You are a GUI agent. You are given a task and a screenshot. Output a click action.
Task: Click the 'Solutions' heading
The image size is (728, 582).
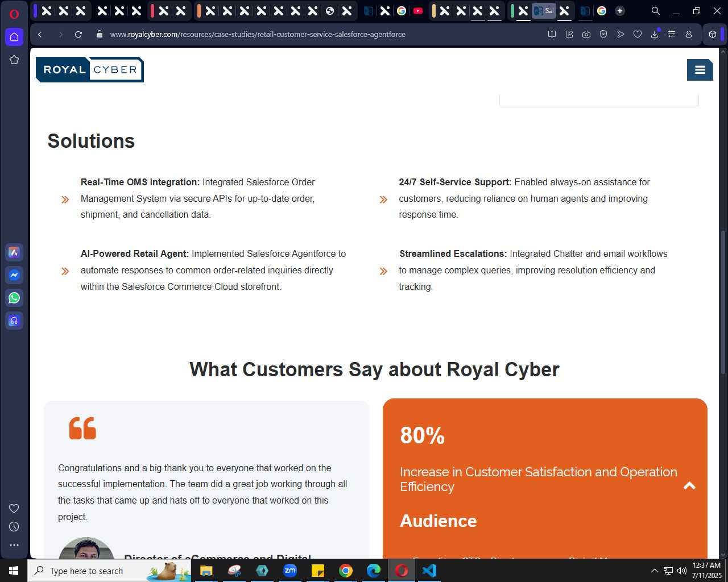coord(91,141)
